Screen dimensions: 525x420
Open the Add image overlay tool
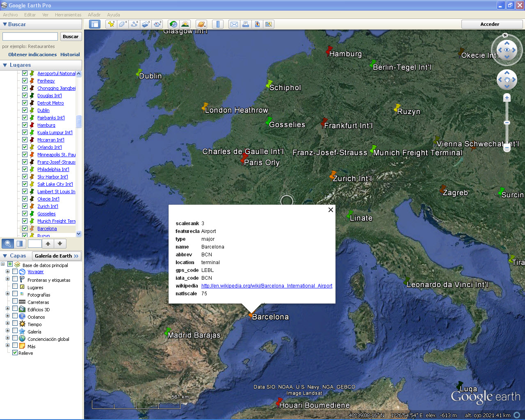(146, 24)
